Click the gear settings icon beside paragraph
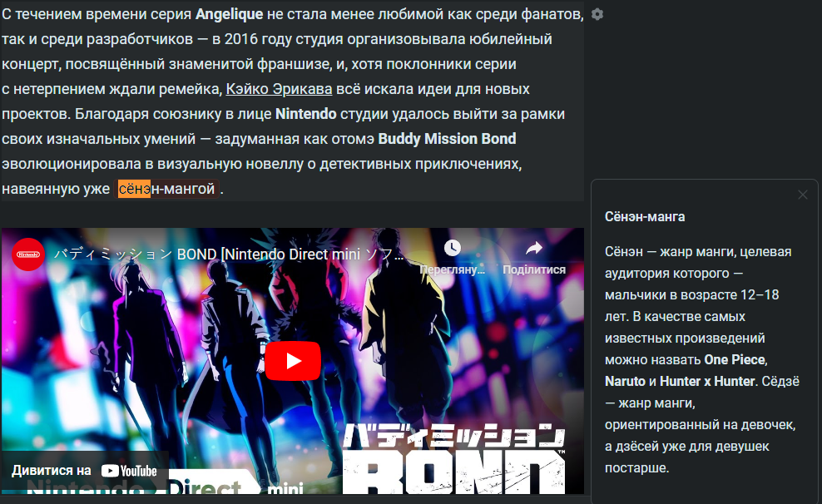This screenshot has width=822, height=504. [x=597, y=14]
